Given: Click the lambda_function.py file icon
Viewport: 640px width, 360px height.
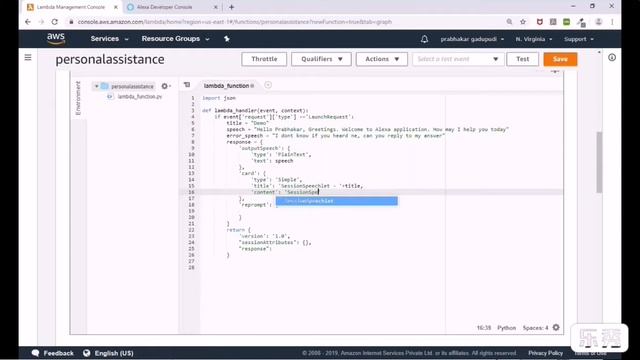Looking at the screenshot, I should click(x=110, y=97).
